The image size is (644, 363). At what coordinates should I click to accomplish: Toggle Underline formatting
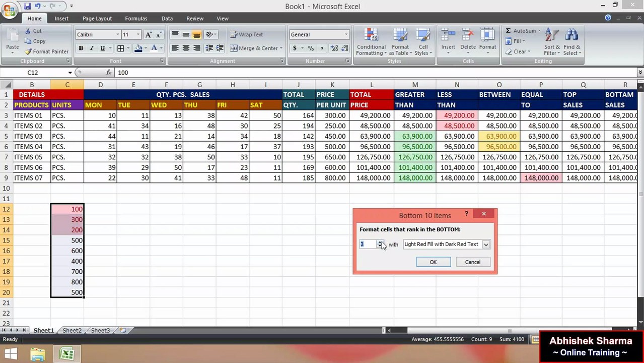point(102,48)
